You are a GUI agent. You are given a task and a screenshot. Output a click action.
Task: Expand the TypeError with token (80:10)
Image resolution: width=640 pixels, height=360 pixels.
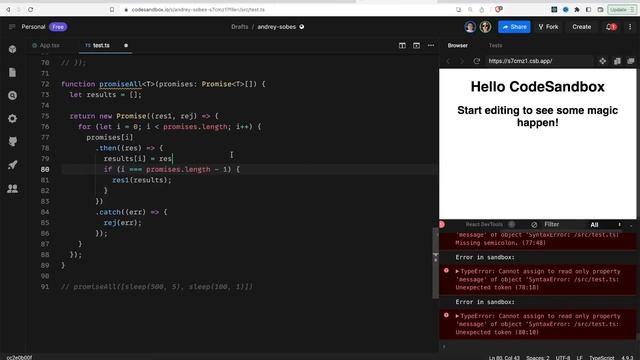(x=458, y=316)
